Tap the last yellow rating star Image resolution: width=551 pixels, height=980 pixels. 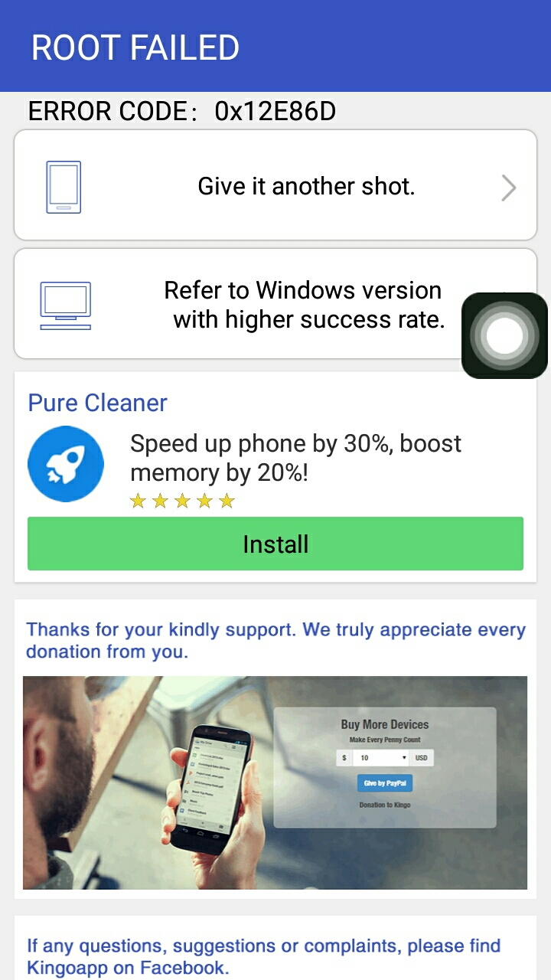(x=227, y=501)
